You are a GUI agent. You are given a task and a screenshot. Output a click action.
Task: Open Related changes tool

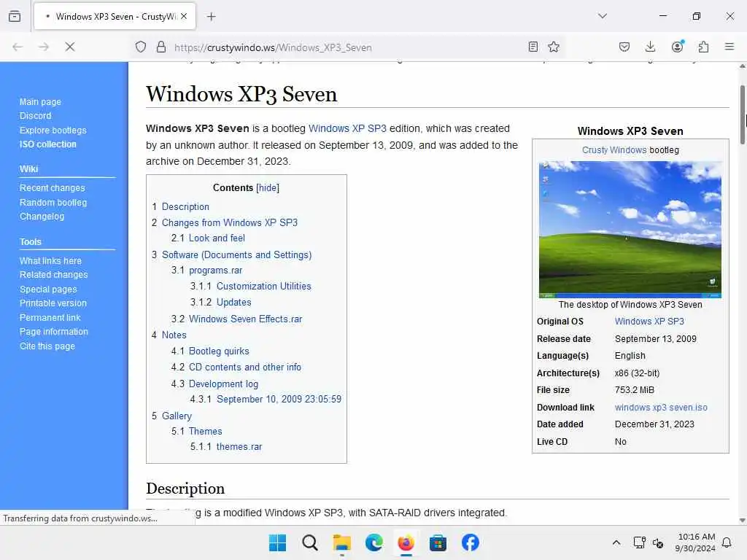[53, 275]
